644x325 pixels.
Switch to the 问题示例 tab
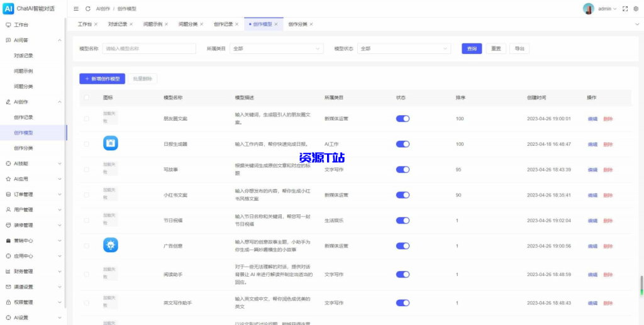152,25
